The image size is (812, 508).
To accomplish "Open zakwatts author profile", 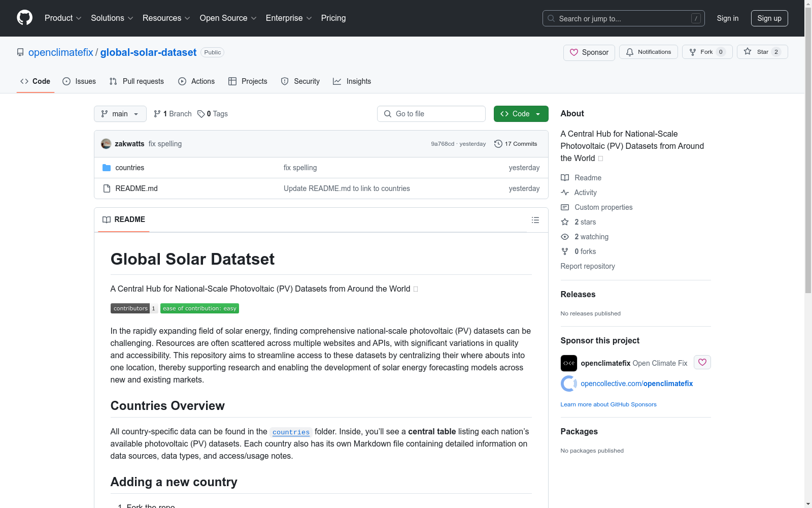I will 129,144.
